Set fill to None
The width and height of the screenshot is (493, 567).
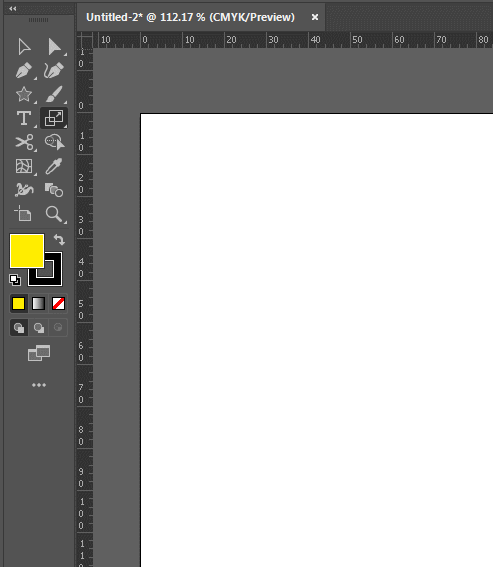[x=58, y=303]
